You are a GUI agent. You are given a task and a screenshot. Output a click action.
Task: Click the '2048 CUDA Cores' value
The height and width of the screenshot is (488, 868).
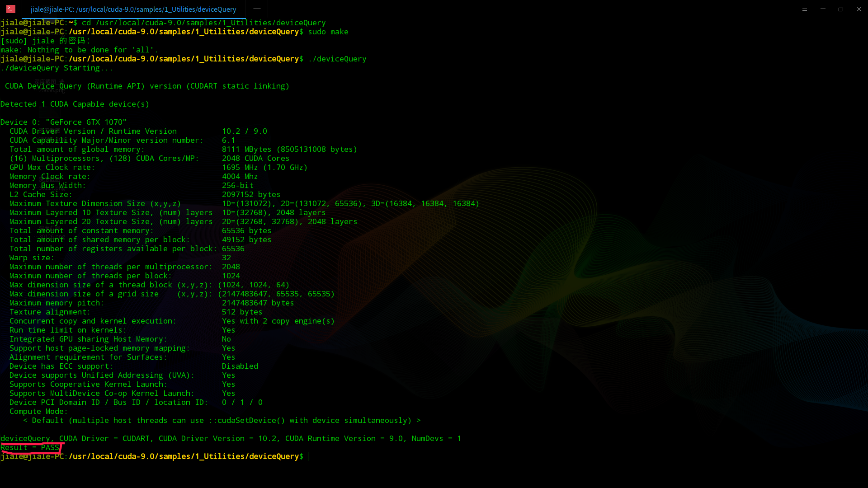[x=256, y=158]
